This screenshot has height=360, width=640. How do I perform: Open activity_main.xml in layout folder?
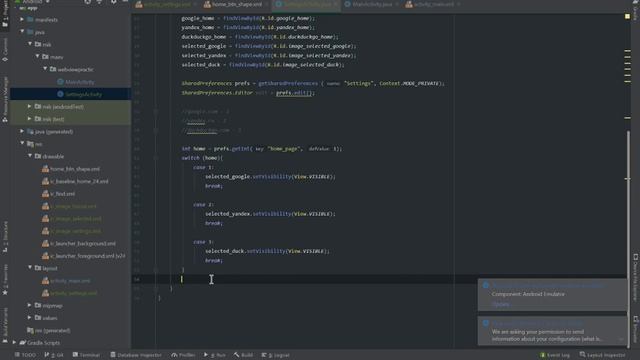(66, 281)
